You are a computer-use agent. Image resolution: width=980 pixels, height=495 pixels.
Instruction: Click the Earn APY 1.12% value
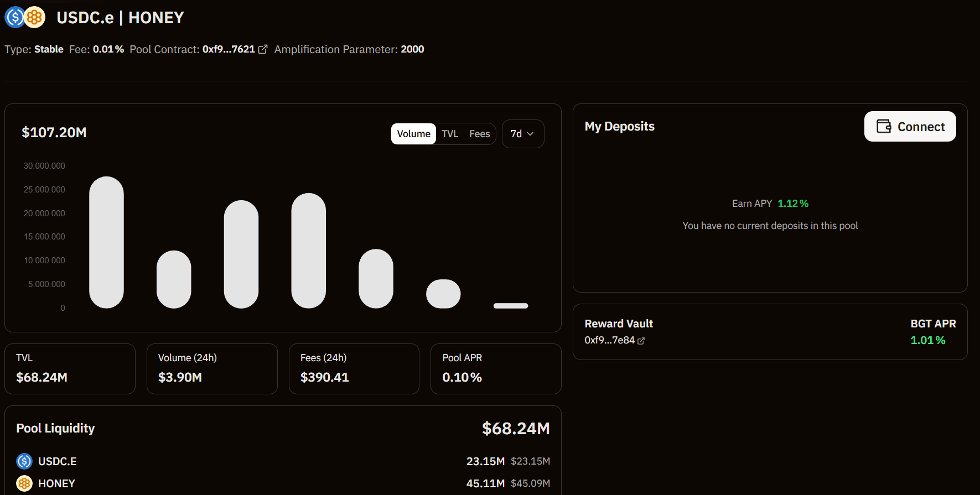click(793, 204)
